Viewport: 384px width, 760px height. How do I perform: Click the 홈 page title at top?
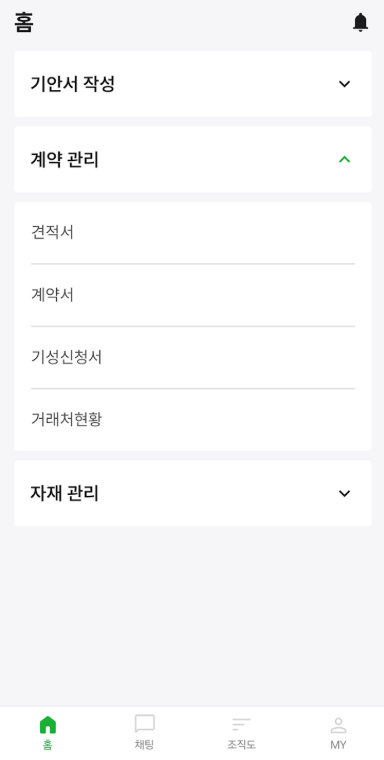coord(24,22)
